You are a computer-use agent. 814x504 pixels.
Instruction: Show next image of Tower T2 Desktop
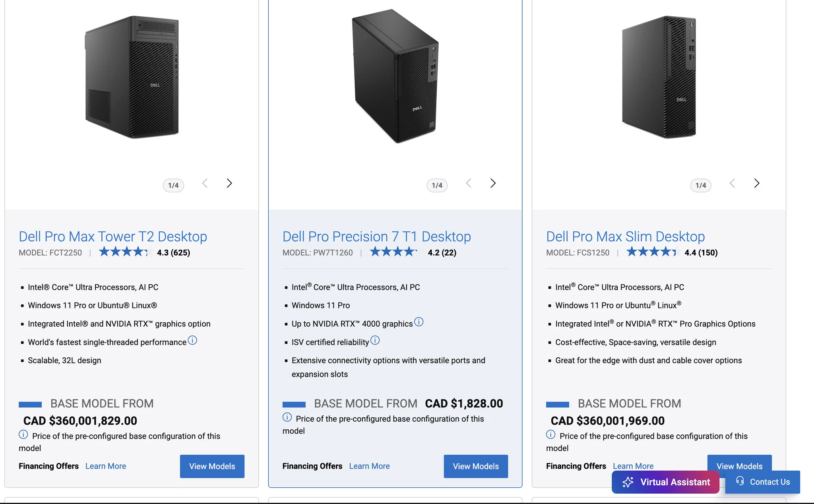point(229,183)
